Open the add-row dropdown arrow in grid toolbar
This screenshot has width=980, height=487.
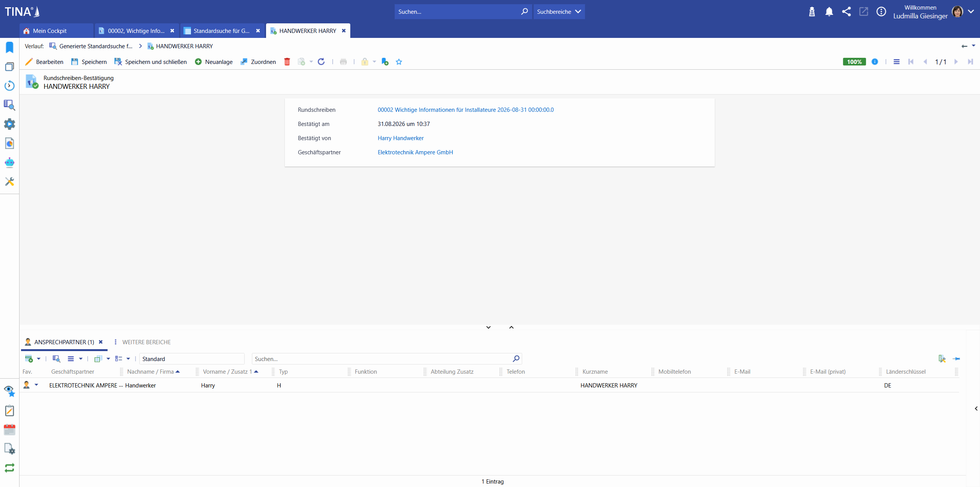39,359
